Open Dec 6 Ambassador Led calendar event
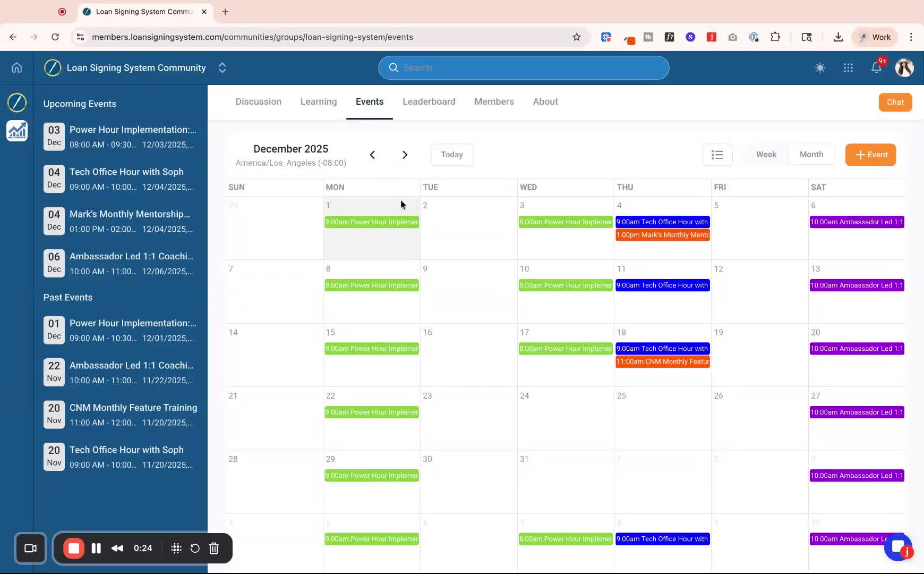This screenshot has height=574, width=924. pos(857,222)
